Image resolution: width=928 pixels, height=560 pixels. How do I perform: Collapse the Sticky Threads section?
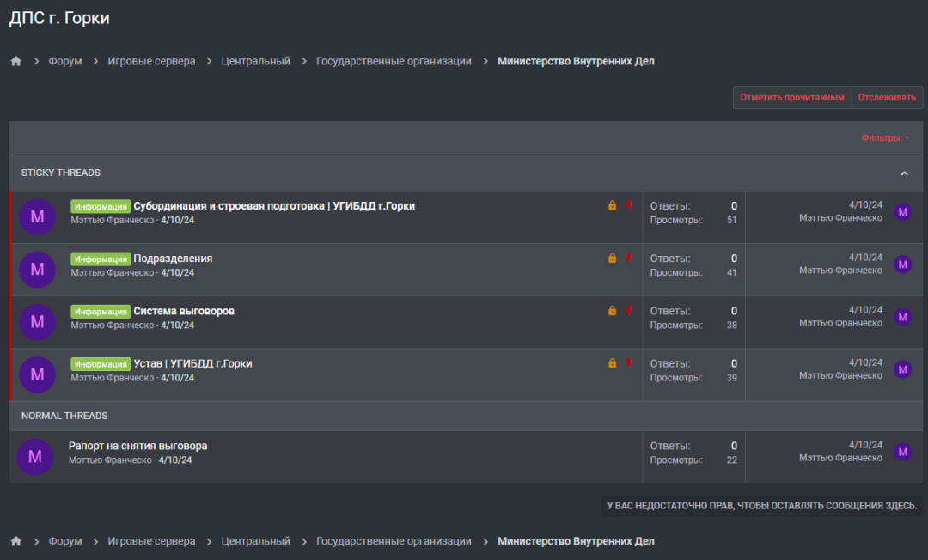coord(904,173)
